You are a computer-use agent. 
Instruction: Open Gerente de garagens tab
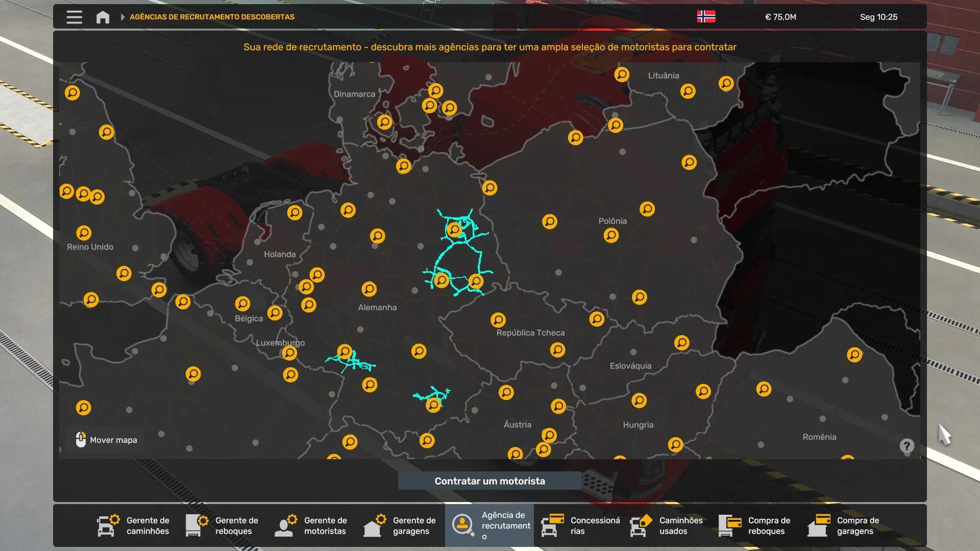[x=400, y=525]
